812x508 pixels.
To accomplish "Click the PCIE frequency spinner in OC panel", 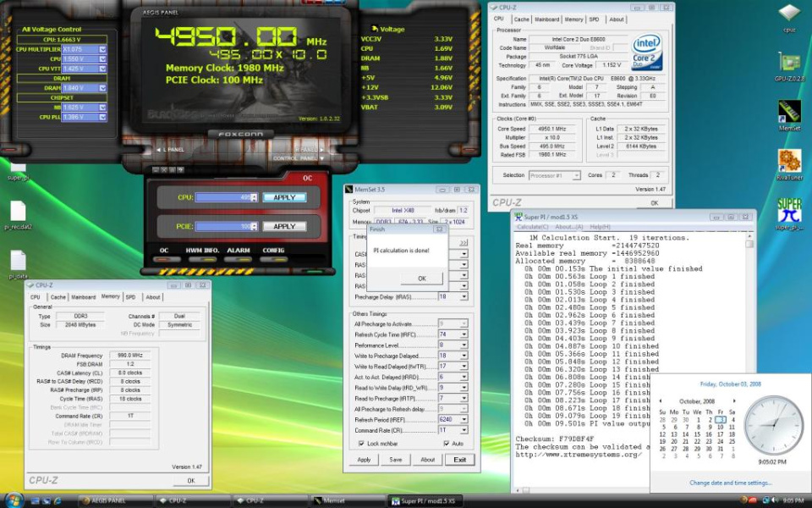I will click(254, 227).
